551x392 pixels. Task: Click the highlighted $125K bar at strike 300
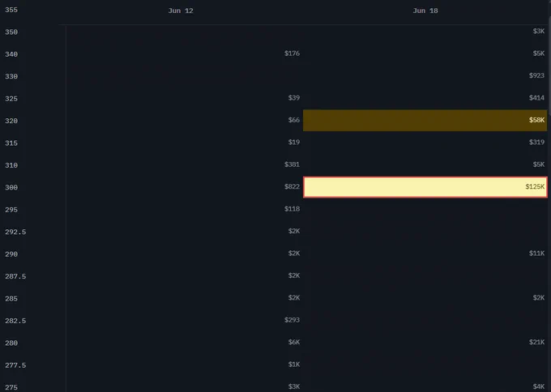point(425,187)
